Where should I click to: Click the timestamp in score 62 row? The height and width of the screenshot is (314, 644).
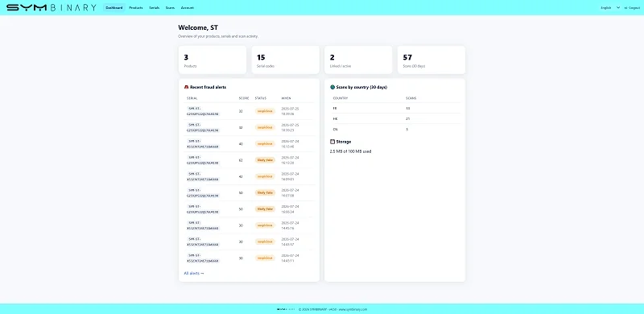pyautogui.click(x=290, y=160)
